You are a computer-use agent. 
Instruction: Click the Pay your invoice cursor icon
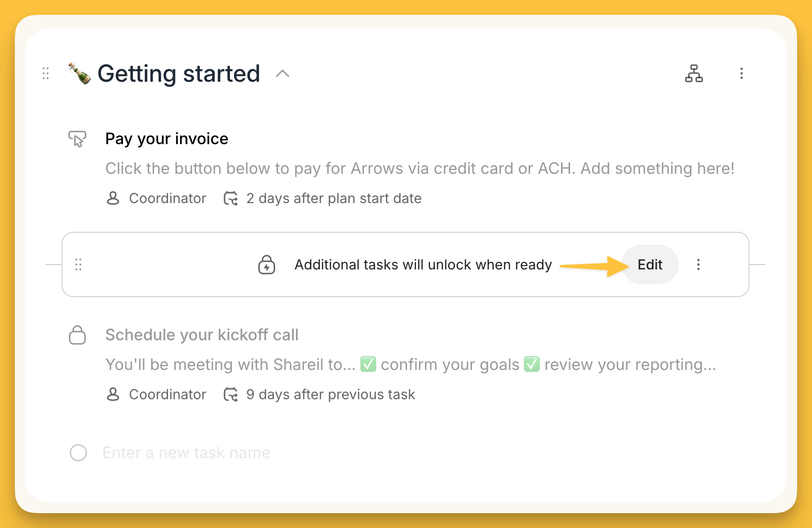[77, 139]
